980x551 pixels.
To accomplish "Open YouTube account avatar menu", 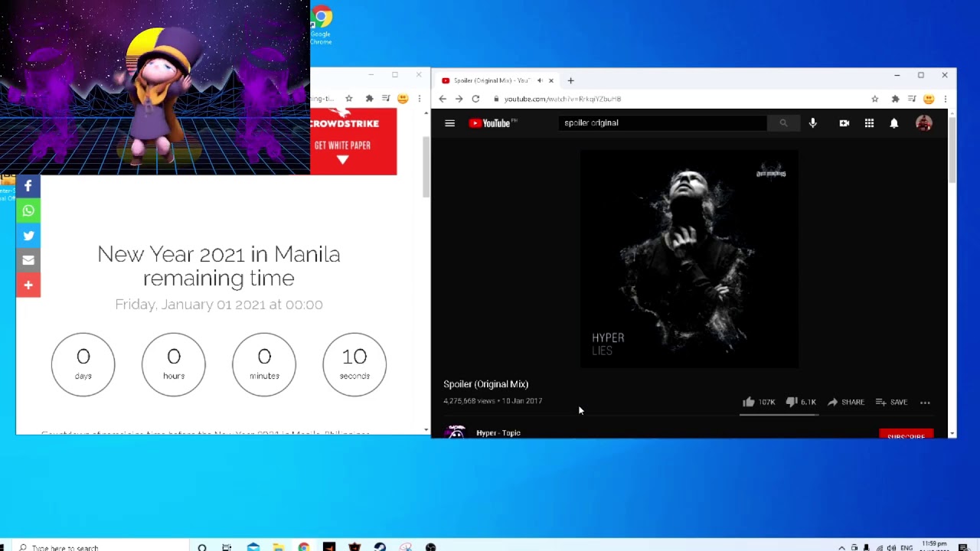I will [x=924, y=123].
